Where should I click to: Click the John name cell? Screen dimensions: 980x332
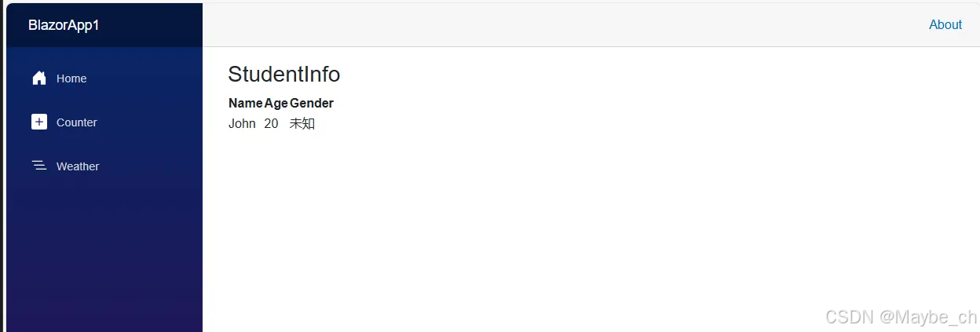242,123
